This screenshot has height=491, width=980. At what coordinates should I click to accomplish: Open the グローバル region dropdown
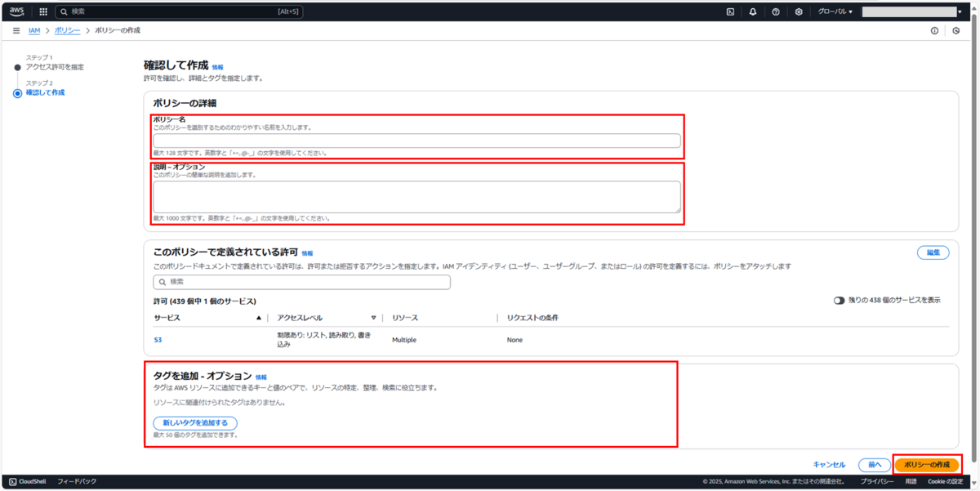tap(835, 12)
